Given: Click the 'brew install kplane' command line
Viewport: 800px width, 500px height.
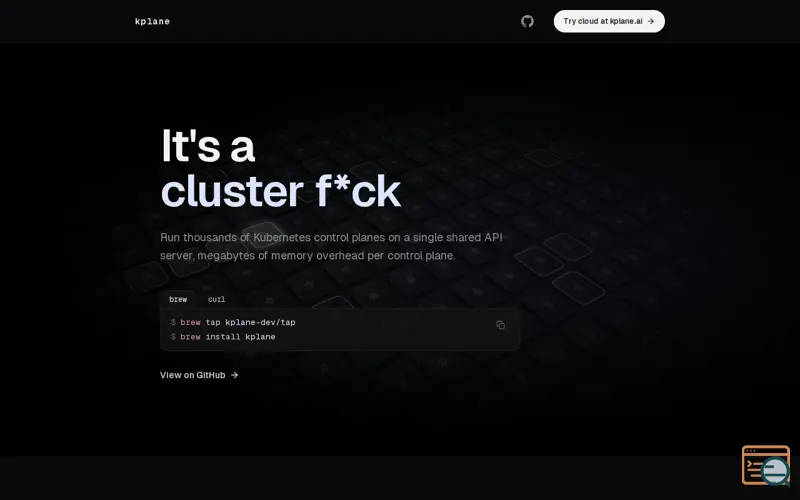Looking at the screenshot, I should 223,337.
